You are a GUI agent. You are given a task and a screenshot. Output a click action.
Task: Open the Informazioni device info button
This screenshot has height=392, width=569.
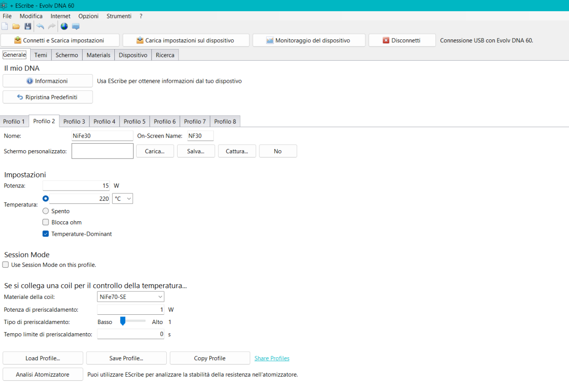point(48,81)
